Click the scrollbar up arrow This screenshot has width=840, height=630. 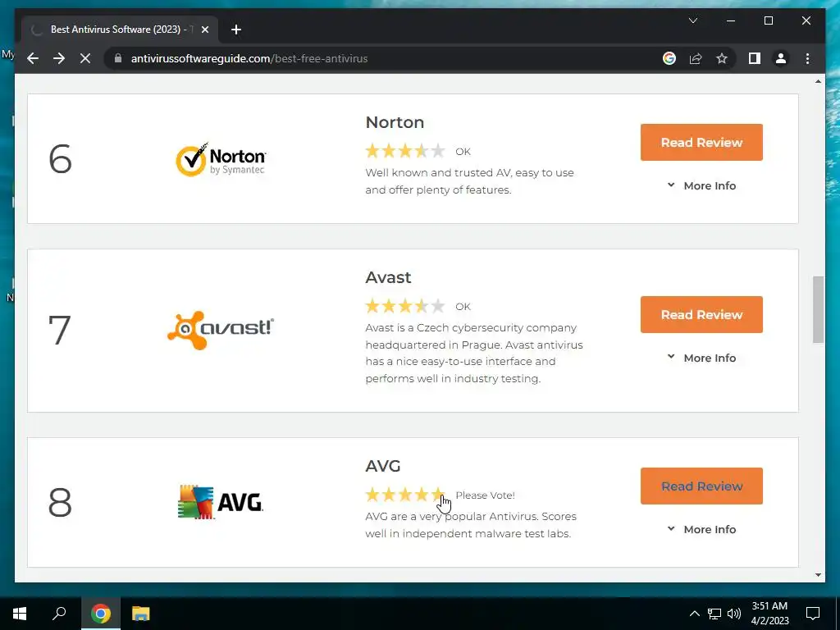pyautogui.click(x=818, y=81)
